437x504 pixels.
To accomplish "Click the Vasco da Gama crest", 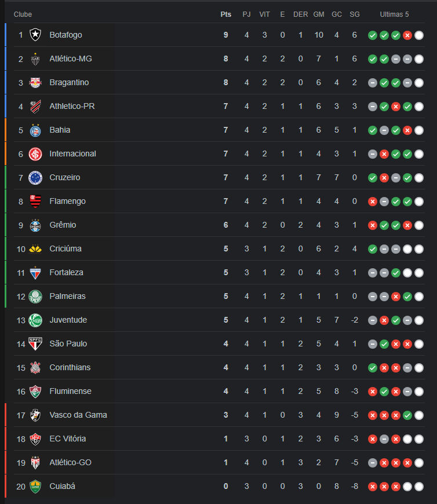I will point(35,415).
